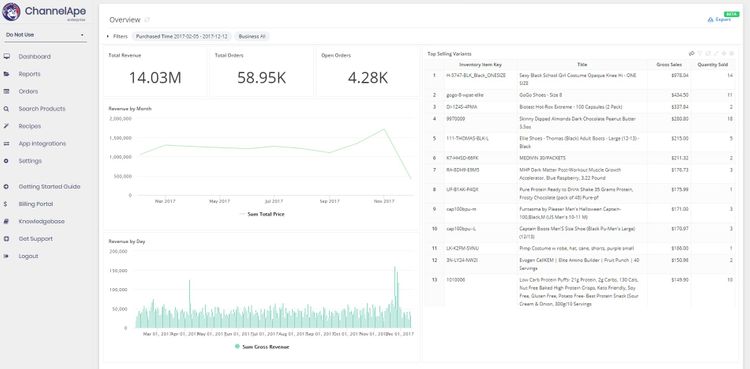Image resolution: width=750 pixels, height=369 pixels.
Task: Click the Revenue by Day chart title
Action: point(127,242)
